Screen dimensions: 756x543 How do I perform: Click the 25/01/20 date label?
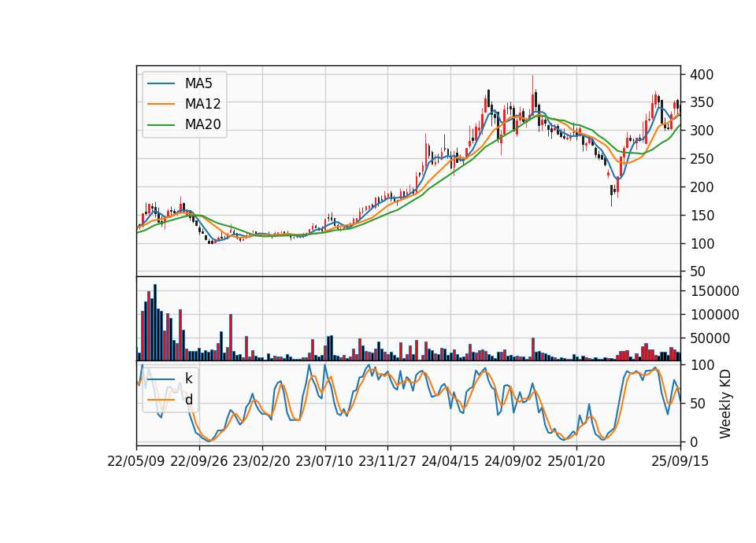[576, 461]
